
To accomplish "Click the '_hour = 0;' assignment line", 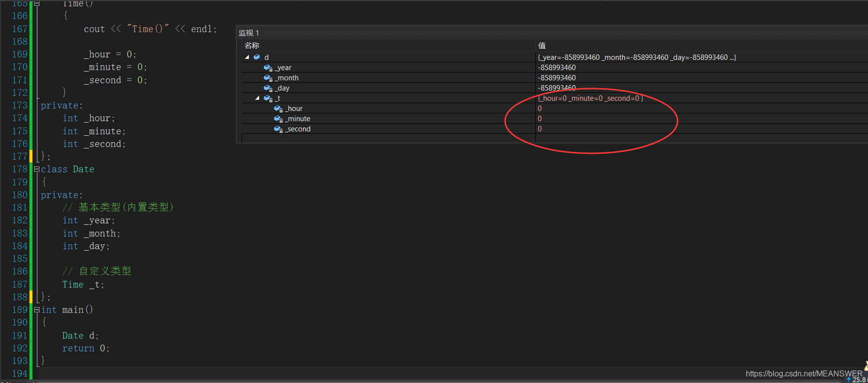I will [110, 55].
